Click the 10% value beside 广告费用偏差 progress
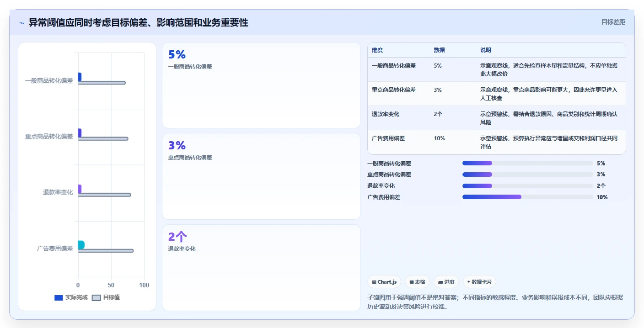The height and width of the screenshot is (328, 644). pyautogui.click(x=602, y=197)
